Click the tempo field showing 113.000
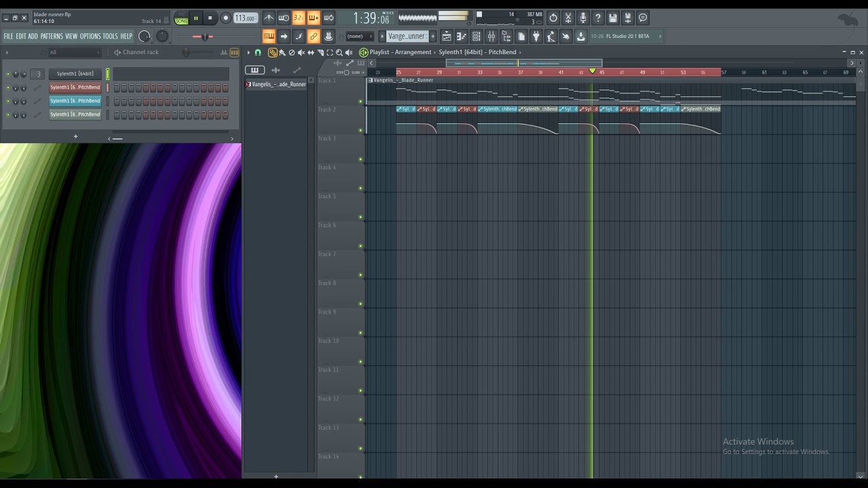Image resolution: width=868 pixels, height=488 pixels. pos(245,18)
